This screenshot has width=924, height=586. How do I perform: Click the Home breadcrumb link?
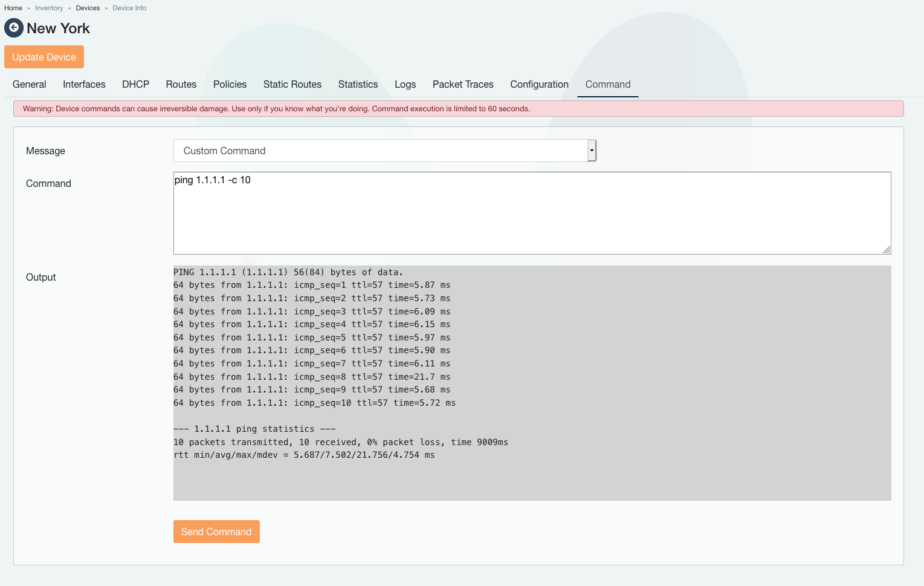(13, 8)
